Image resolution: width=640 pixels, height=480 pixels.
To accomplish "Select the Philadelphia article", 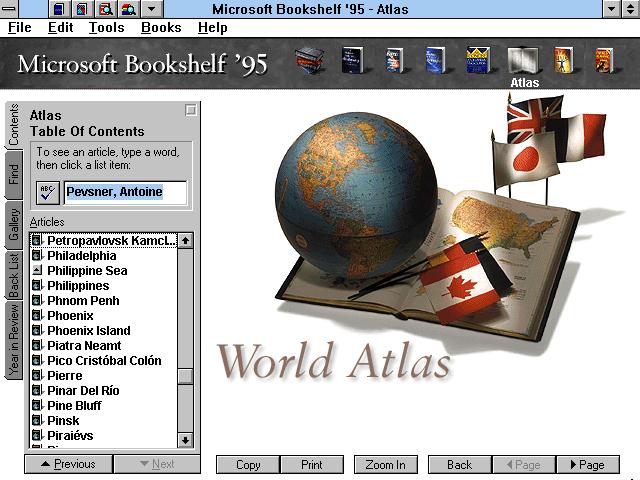I will pos(104,256).
